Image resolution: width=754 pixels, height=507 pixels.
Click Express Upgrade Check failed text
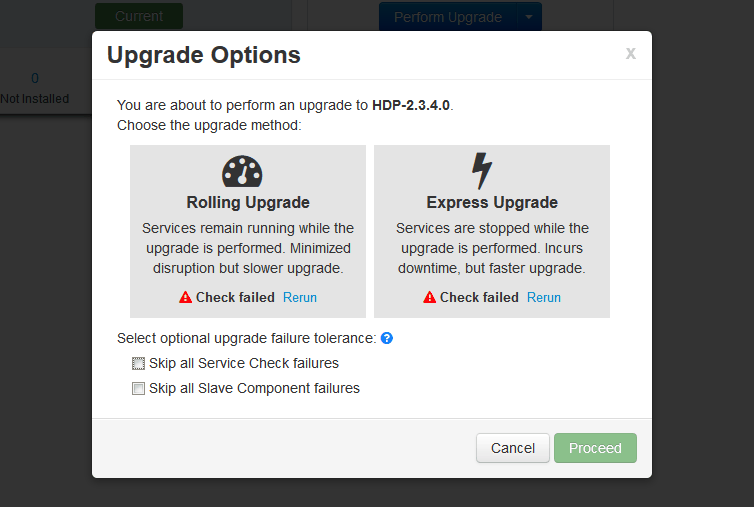[480, 297]
